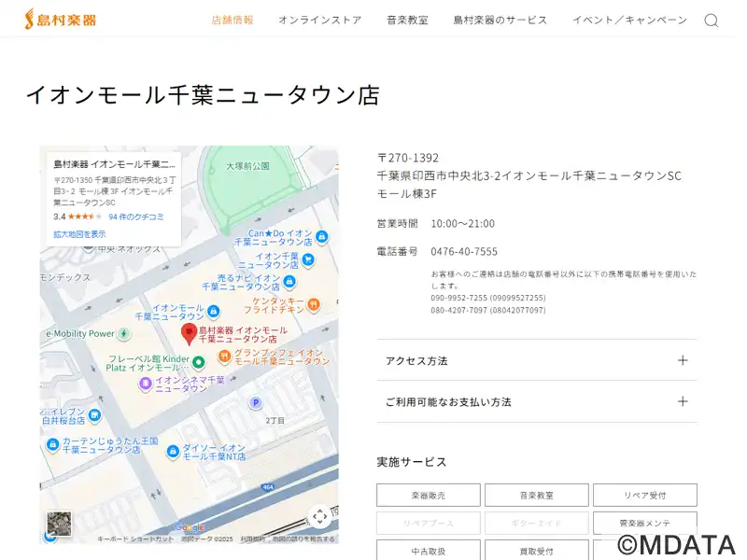Viewport: 747px width, 560px height.
Task: Click 中古取扱 service button
Action: click(x=429, y=551)
